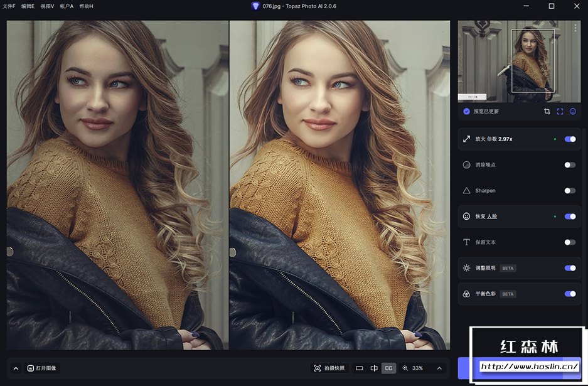Click the BETA badge beside 平衡色彩
This screenshot has width=588, height=386.
[x=508, y=294]
